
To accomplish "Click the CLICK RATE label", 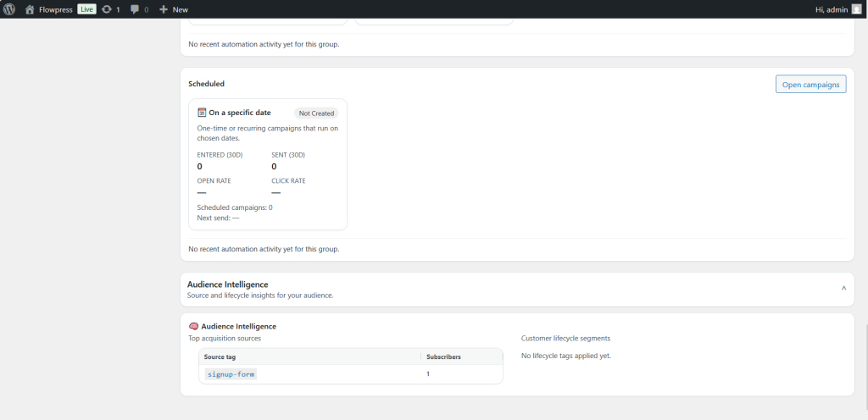I will [288, 180].
